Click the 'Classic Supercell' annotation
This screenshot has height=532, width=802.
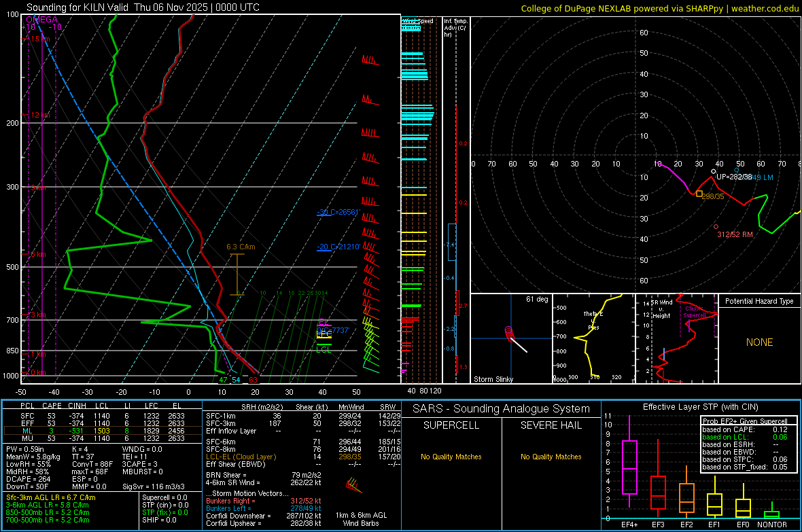tap(694, 312)
